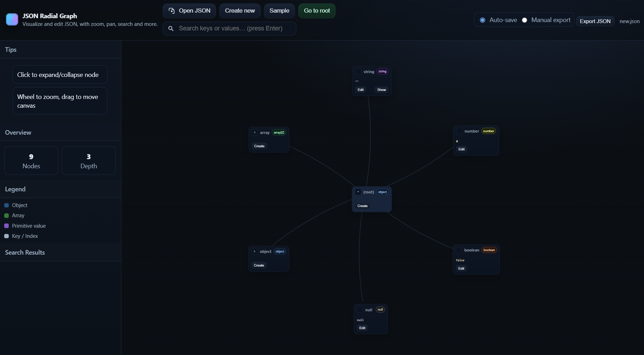Click the boolean type badge
The height and width of the screenshot is (355, 644).
489,250
